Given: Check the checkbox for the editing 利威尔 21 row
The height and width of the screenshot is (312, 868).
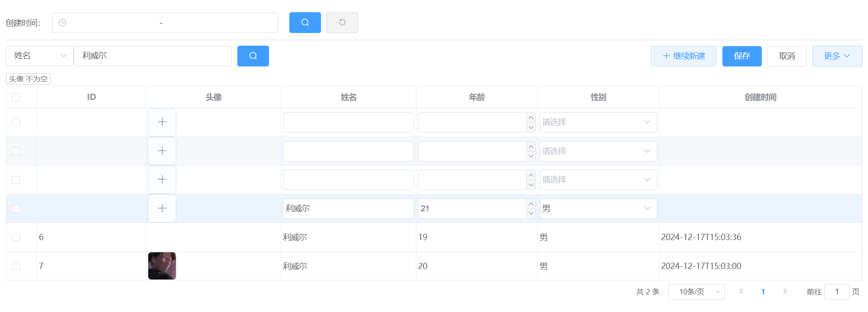Looking at the screenshot, I should 16,208.
